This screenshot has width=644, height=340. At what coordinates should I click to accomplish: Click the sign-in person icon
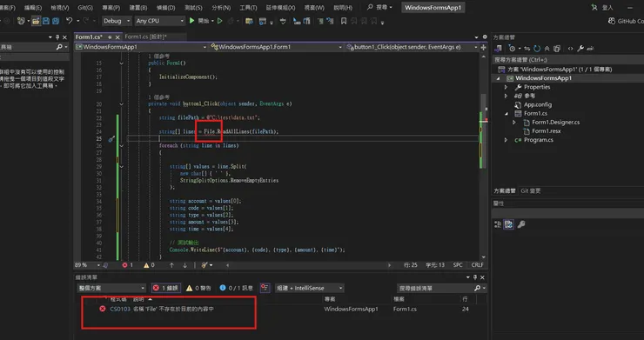click(x=594, y=7)
